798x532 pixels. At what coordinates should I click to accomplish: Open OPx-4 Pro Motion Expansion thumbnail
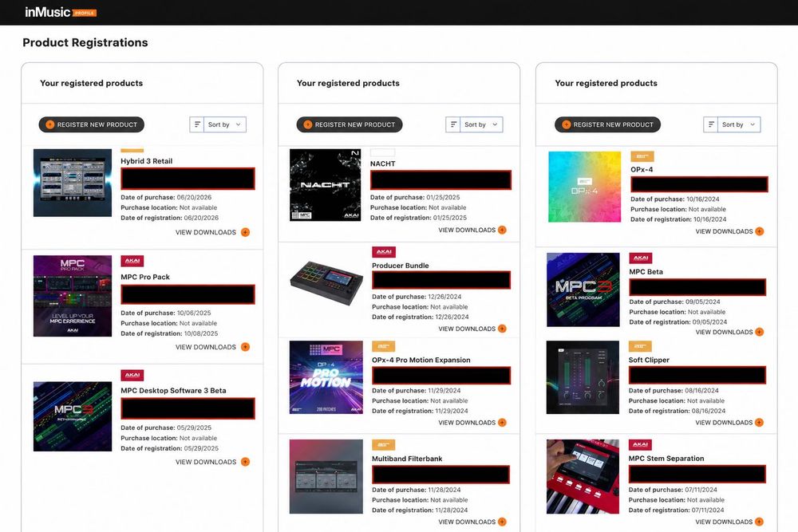(x=326, y=377)
